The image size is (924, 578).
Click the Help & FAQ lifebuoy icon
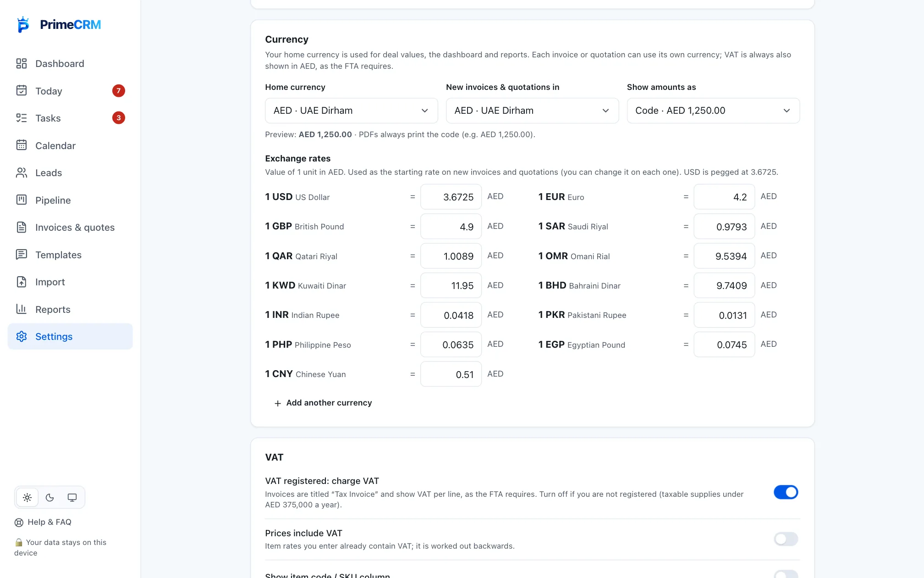[19, 522]
